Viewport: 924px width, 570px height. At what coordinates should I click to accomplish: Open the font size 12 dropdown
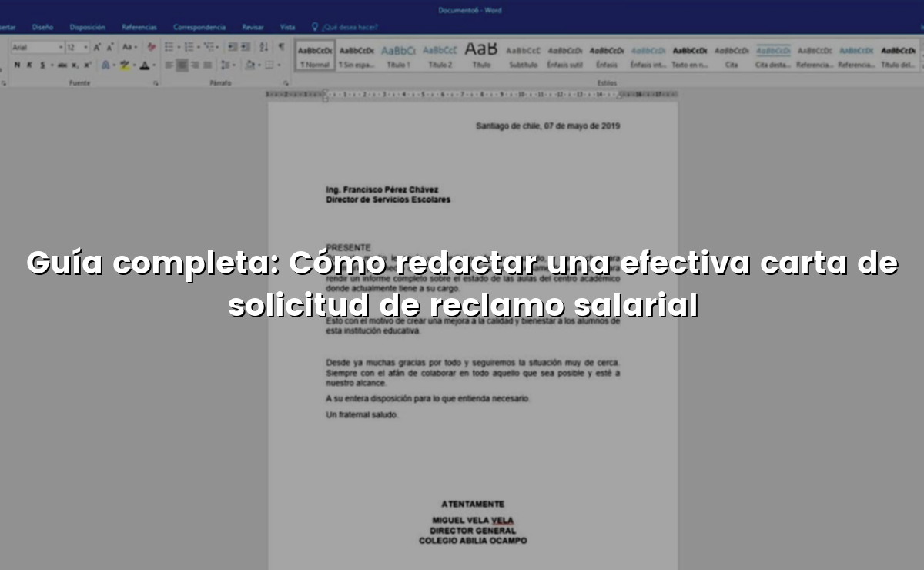85,48
